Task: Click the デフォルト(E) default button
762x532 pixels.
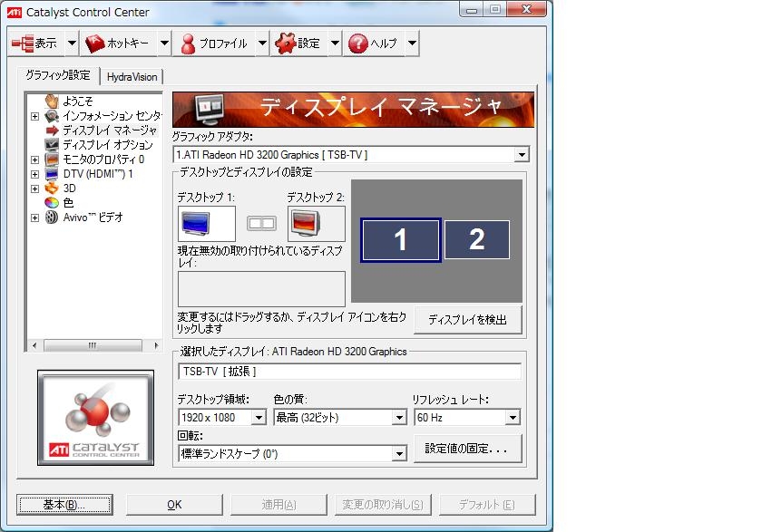Action: coord(487,505)
